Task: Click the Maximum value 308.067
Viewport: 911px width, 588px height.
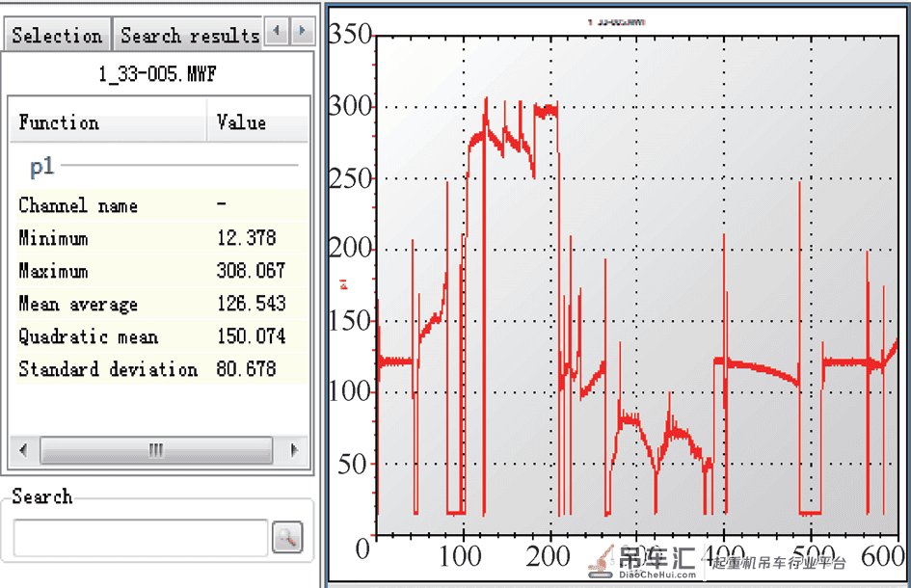Action: [x=251, y=270]
